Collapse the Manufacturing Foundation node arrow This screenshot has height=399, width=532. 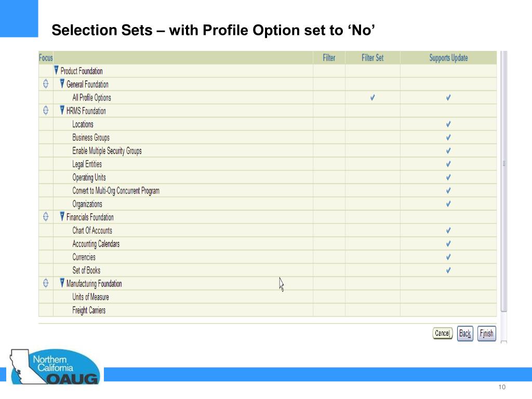tap(62, 283)
